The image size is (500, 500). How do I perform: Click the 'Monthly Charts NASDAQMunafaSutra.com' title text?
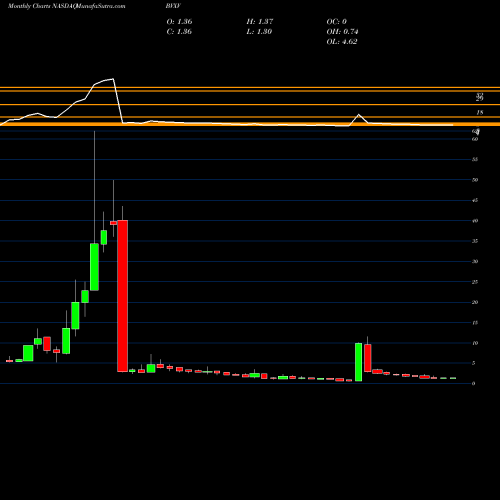tap(67, 6)
